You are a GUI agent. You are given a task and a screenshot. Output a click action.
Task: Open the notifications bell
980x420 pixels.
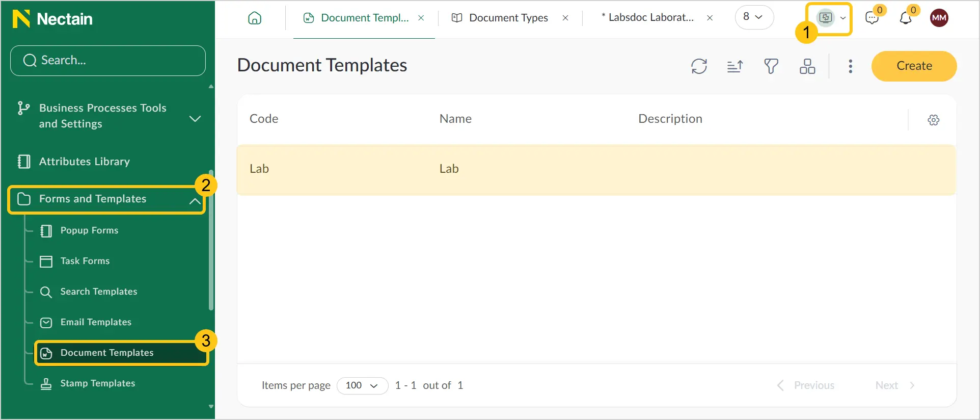pos(906,18)
